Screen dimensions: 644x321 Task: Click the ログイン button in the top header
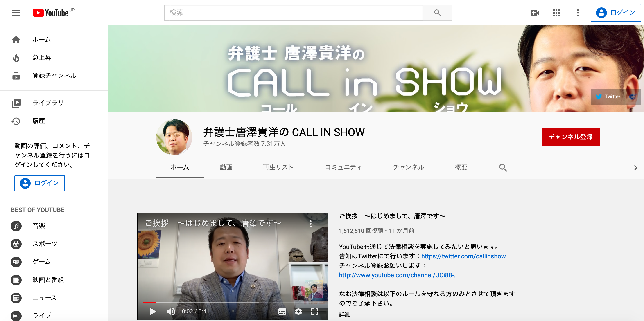615,13
